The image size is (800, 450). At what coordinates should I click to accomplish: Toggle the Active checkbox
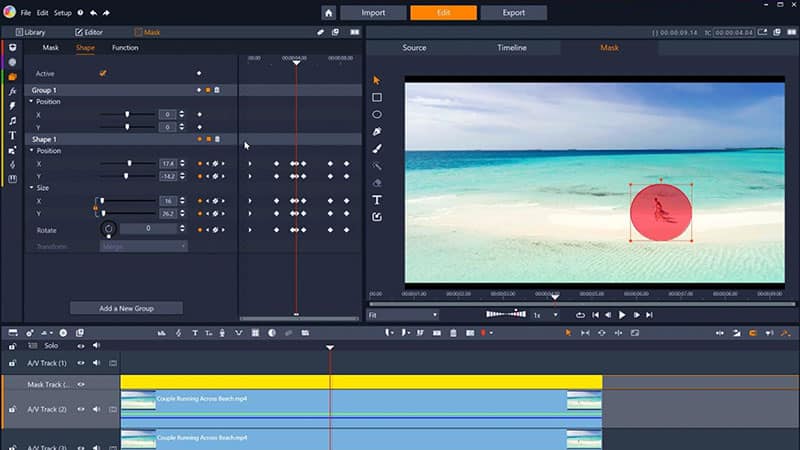tap(103, 73)
